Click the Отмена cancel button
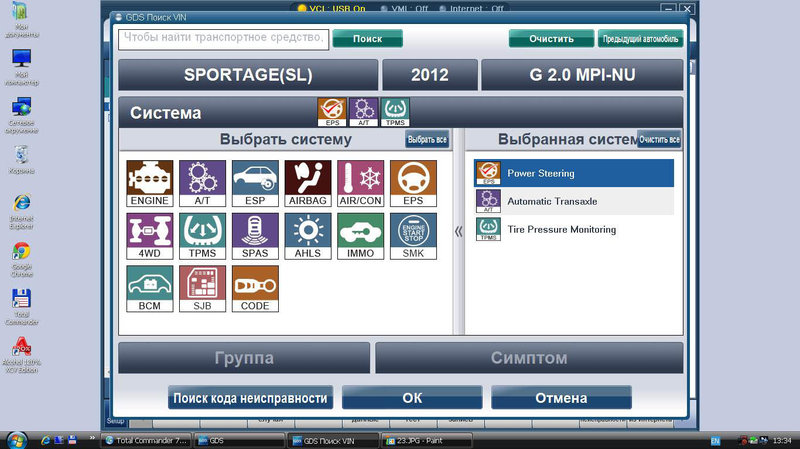Image resolution: width=800 pixels, height=449 pixels. (x=561, y=397)
